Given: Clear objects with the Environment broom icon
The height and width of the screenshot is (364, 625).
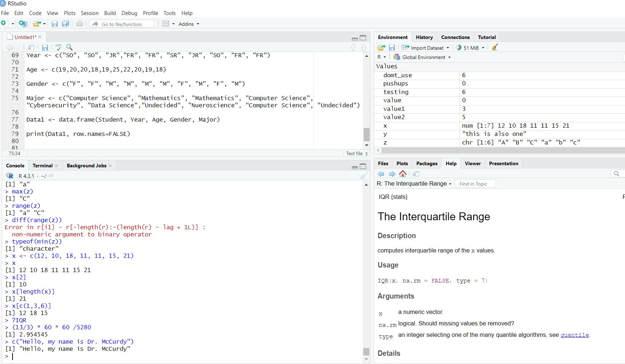Looking at the screenshot, I should pos(495,47).
